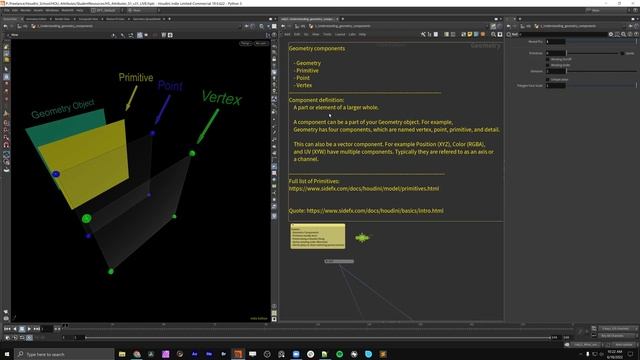This screenshot has width=640, height=360.
Task: Open Spotify from taskbar
Action: click(x=340, y=354)
